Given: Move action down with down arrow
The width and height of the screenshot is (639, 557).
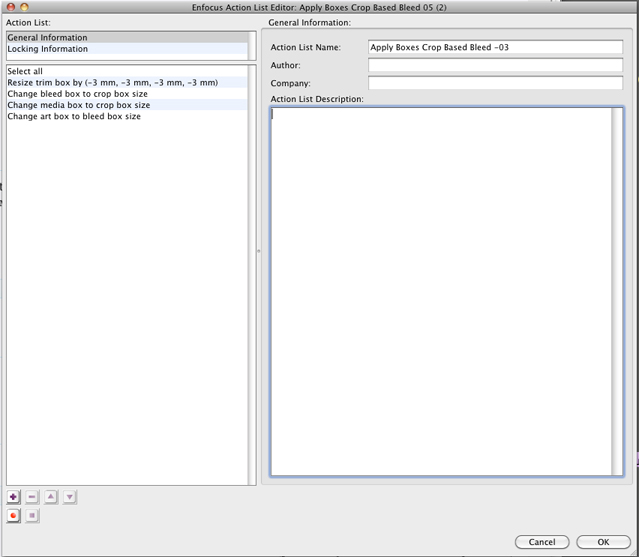Looking at the screenshot, I should coord(70,497).
